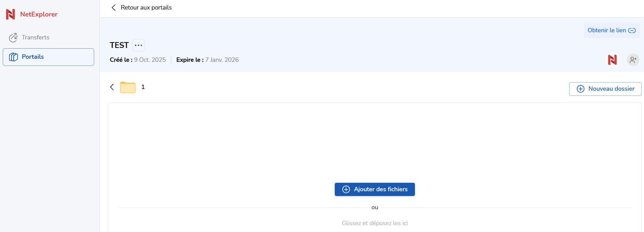
Task: Click plus icon in Nouveau dossier
Action: pos(580,89)
